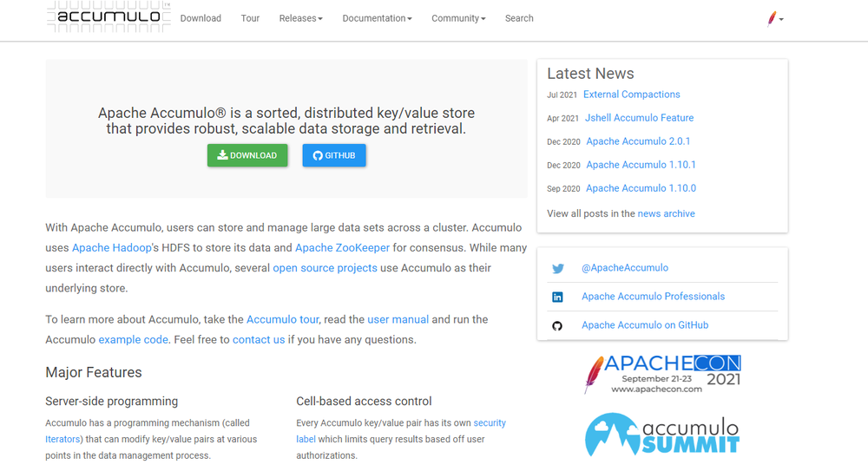Open the ApacheCon 2021 banner

click(662, 375)
